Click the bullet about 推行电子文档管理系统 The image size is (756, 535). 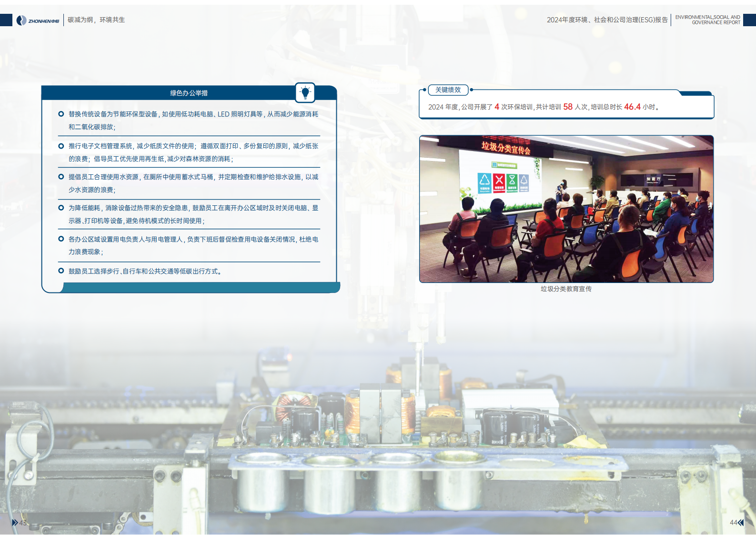pyautogui.click(x=193, y=152)
